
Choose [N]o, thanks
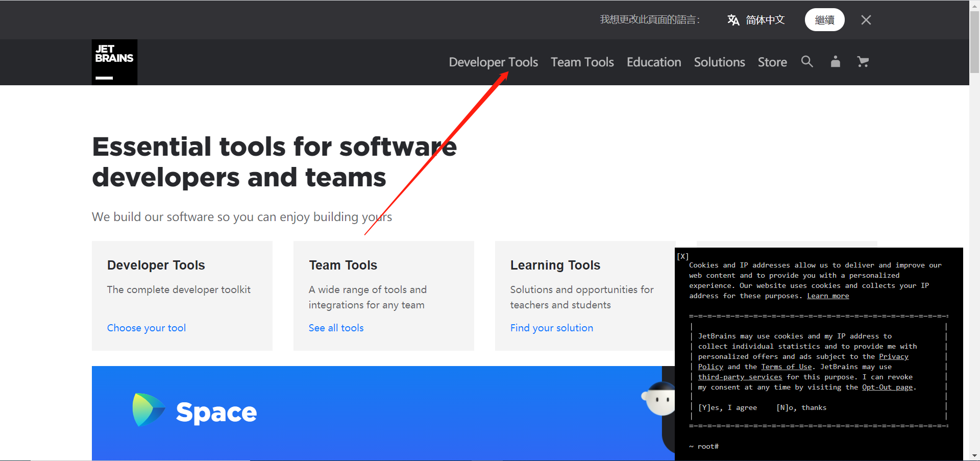(x=801, y=408)
